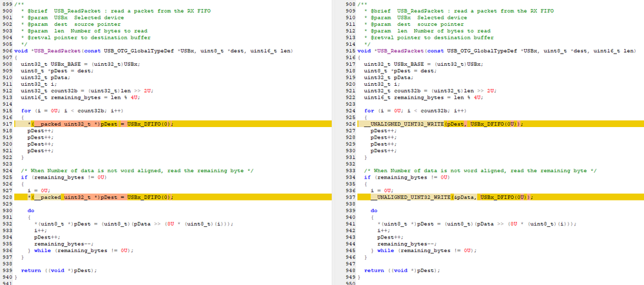Click the 'not word aligned' comment in right pane
This screenshot has width=644, height=285.
click(x=480, y=170)
